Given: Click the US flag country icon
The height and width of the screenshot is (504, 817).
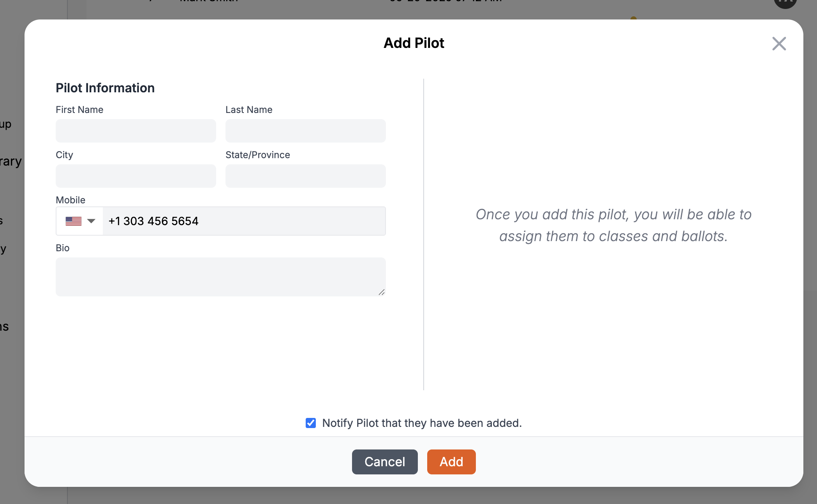Looking at the screenshot, I should pyautogui.click(x=73, y=221).
